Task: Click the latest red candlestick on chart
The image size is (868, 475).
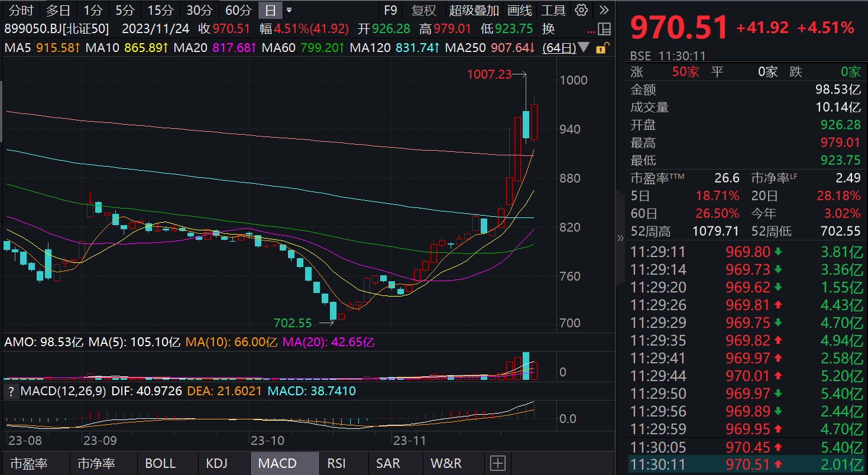Action: point(535,122)
